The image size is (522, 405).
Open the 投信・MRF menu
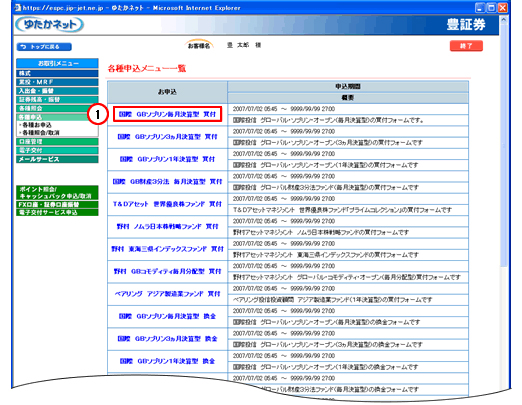[57, 82]
